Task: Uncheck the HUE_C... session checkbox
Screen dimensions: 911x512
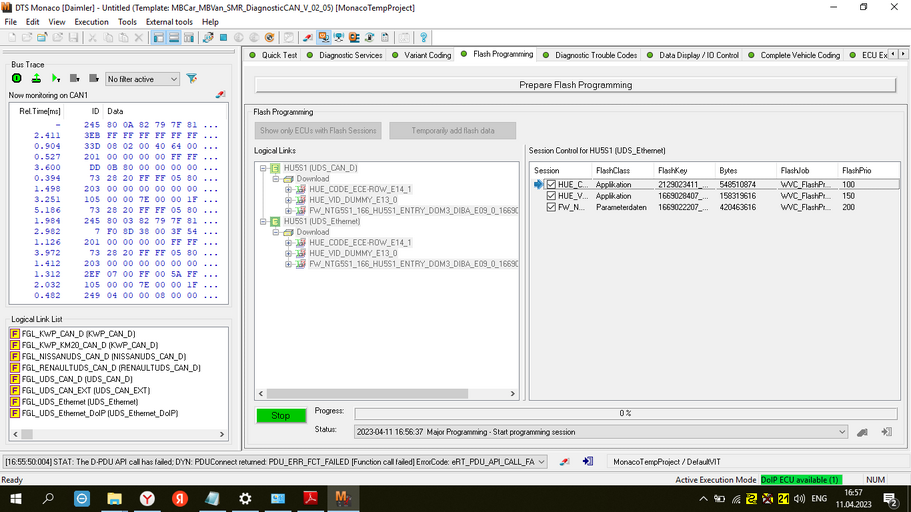Action: coord(551,184)
